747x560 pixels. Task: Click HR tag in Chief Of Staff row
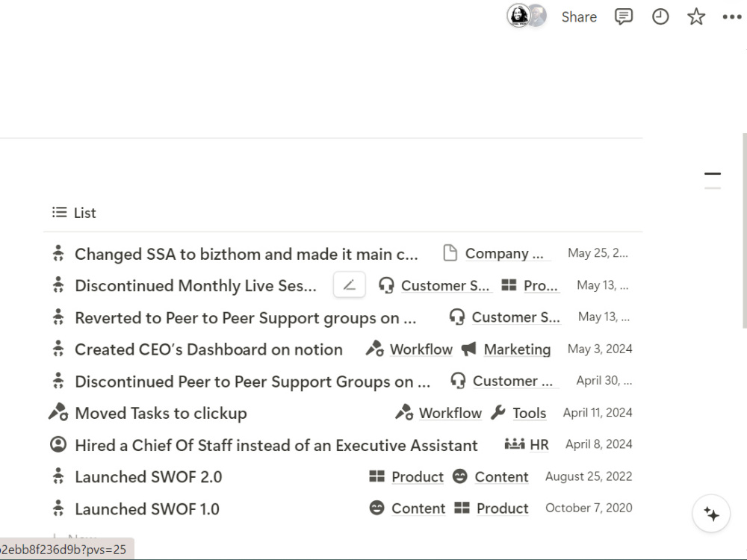click(x=539, y=444)
